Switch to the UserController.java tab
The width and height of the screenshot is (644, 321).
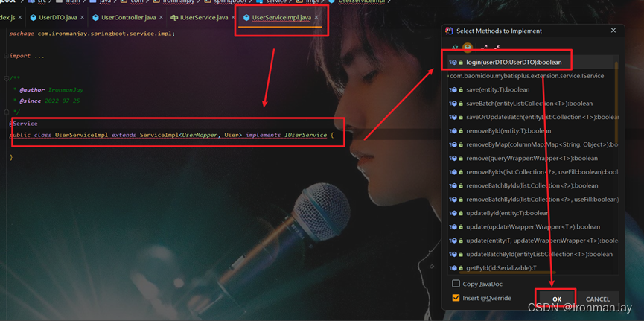coord(128,18)
